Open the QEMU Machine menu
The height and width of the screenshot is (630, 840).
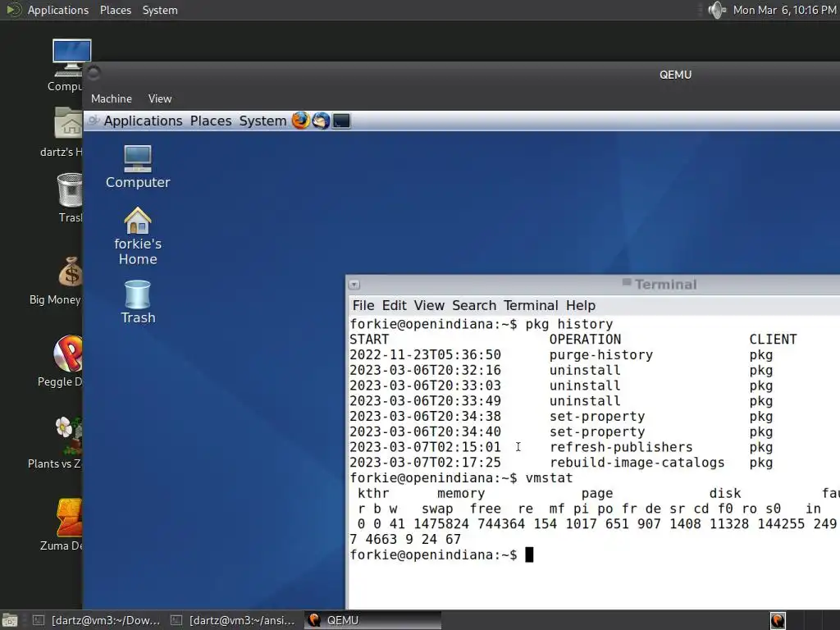click(112, 98)
